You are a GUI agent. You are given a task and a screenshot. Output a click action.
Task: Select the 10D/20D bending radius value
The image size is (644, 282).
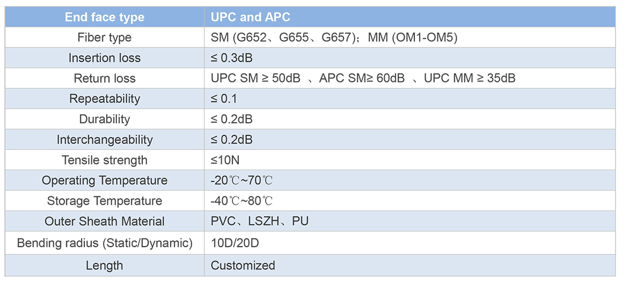click(x=235, y=243)
